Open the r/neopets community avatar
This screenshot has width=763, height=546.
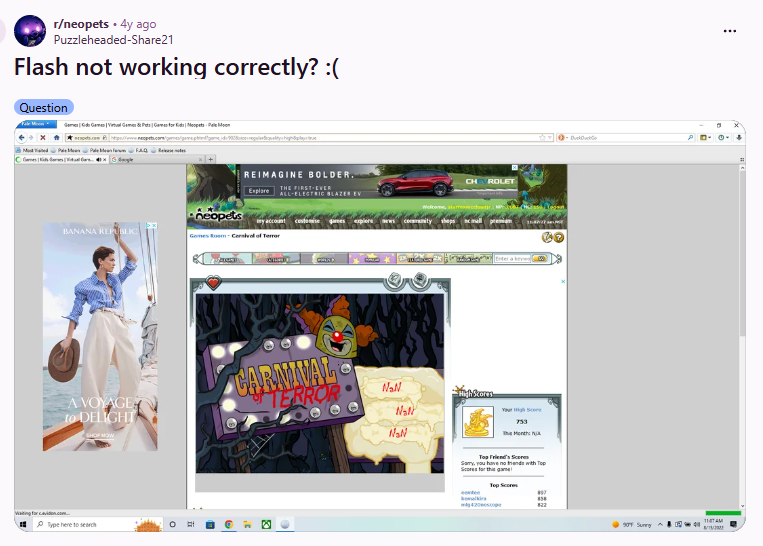(30, 31)
